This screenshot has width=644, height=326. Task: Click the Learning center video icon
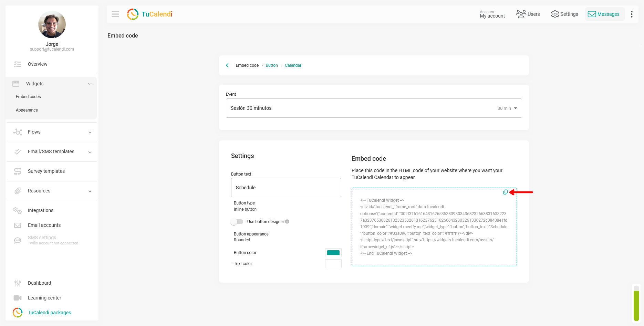pyautogui.click(x=18, y=298)
